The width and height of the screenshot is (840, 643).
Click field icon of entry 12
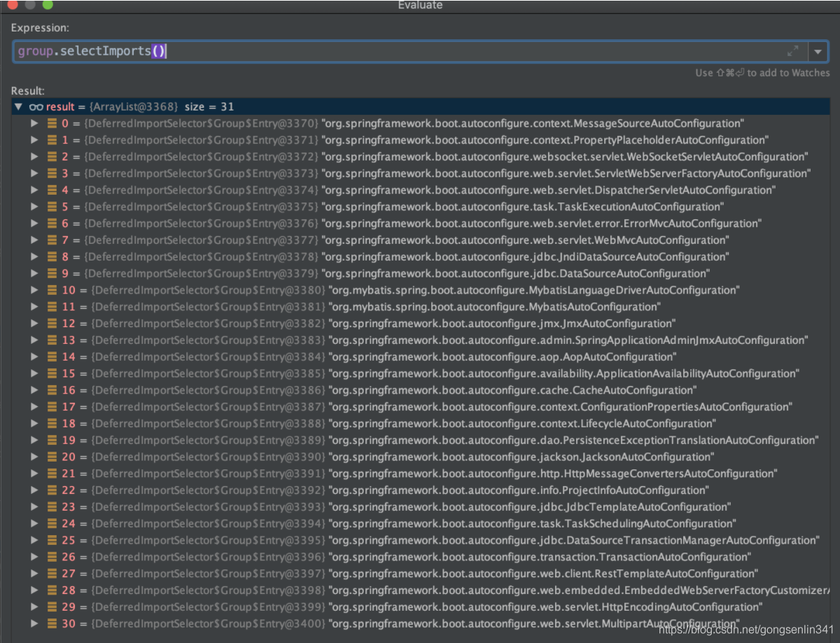[x=52, y=324]
